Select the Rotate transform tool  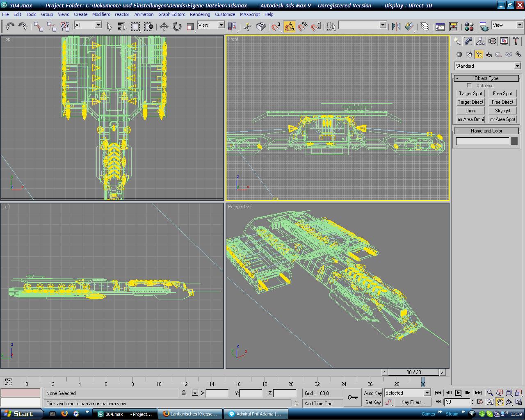point(177,27)
